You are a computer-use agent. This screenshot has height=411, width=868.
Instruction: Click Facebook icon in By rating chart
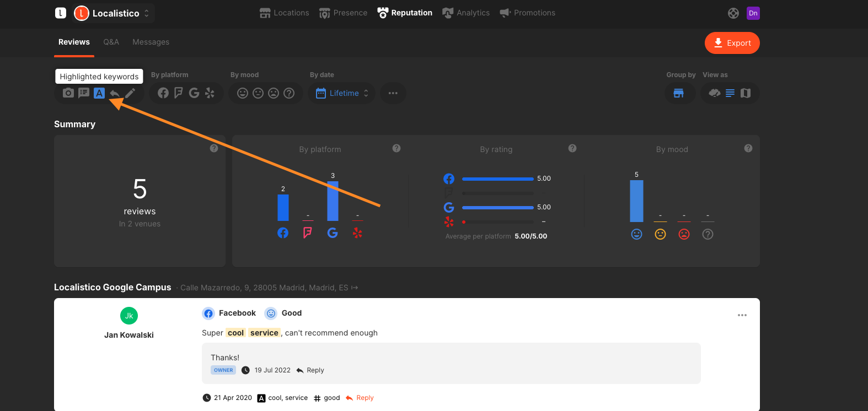449,179
